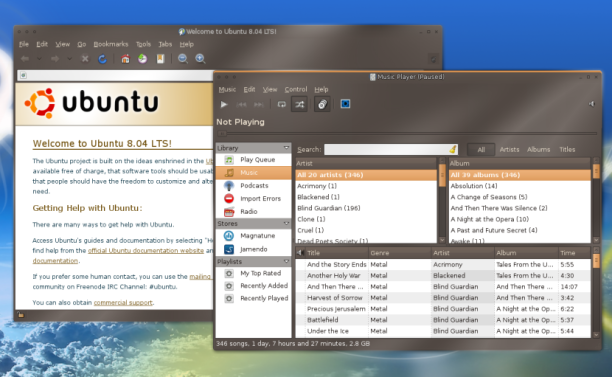Filter search by Titles
The image size is (612, 377).
coord(567,149)
